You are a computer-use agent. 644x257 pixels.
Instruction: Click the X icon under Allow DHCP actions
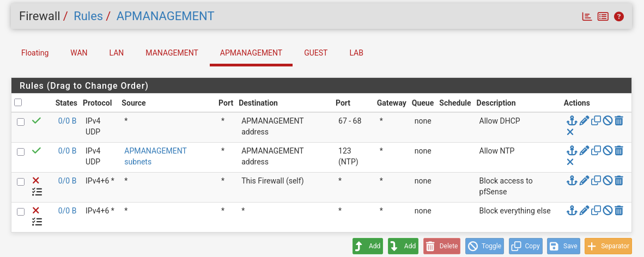(x=570, y=132)
